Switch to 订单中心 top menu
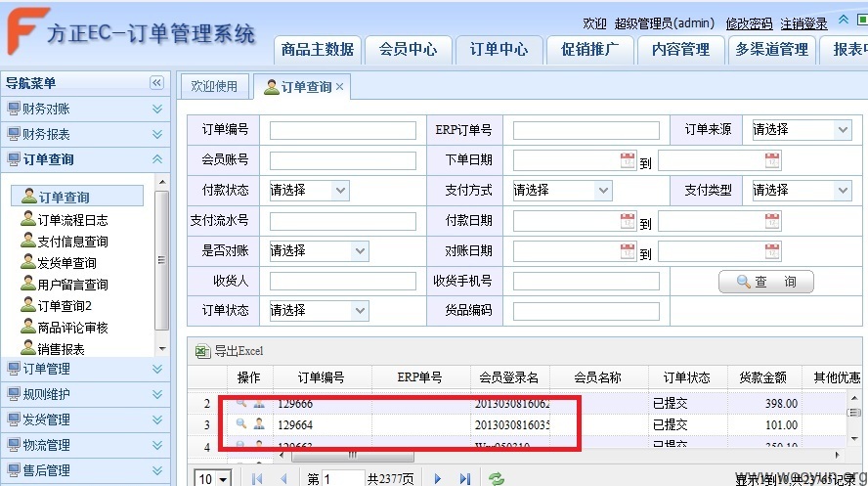This screenshot has height=486, width=868. 499,50
